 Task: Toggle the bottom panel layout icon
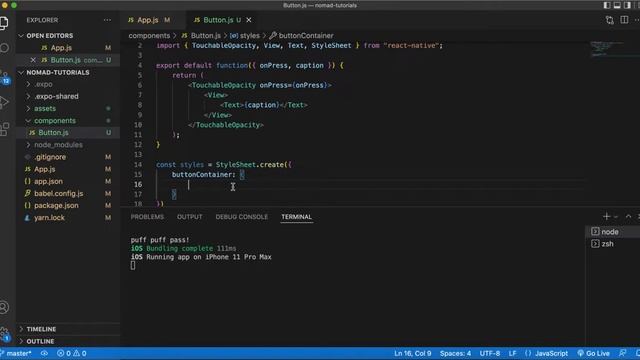pos(617,5)
